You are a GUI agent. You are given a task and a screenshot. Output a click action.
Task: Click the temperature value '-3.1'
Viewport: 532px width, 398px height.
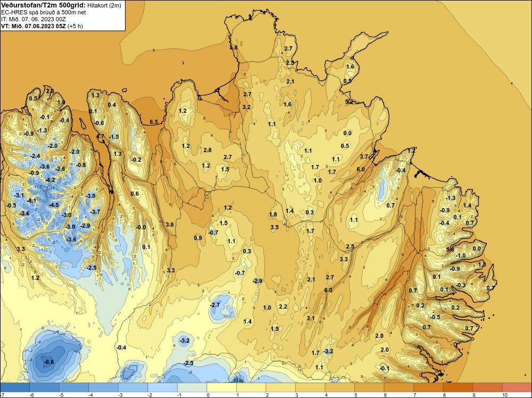[x=19, y=195]
